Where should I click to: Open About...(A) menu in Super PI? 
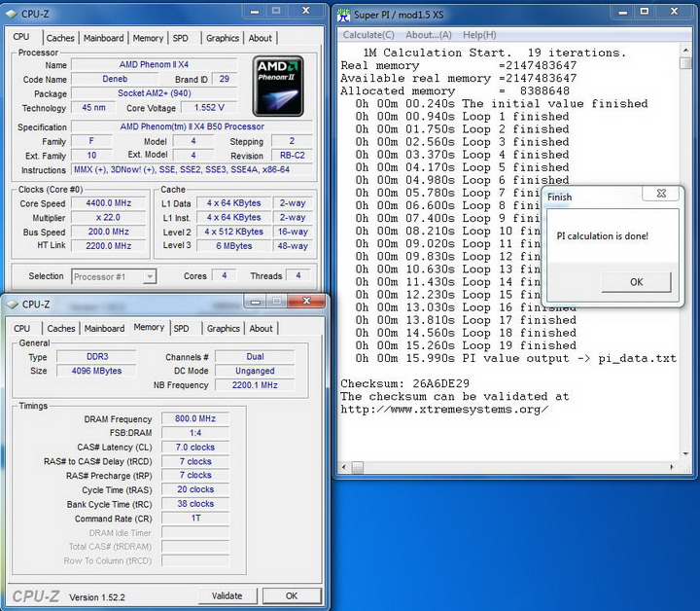pyautogui.click(x=429, y=35)
